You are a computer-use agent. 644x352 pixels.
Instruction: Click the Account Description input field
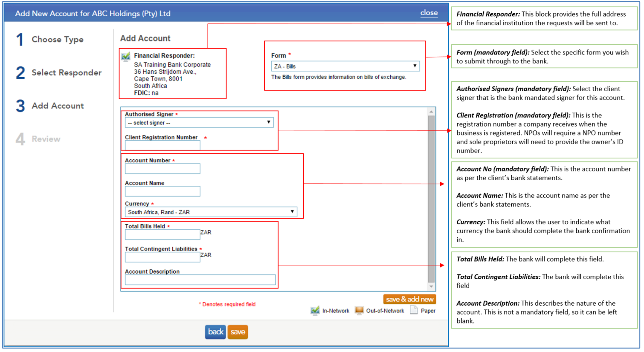(x=200, y=280)
